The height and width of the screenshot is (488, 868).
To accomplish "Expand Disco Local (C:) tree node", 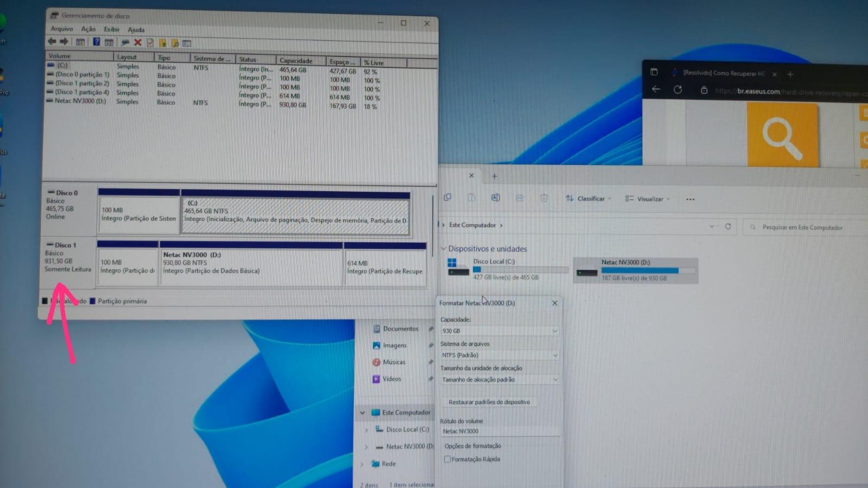I will tap(366, 430).
